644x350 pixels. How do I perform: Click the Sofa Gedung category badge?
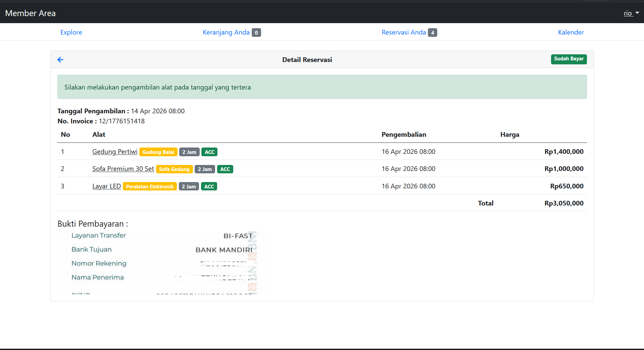click(174, 169)
